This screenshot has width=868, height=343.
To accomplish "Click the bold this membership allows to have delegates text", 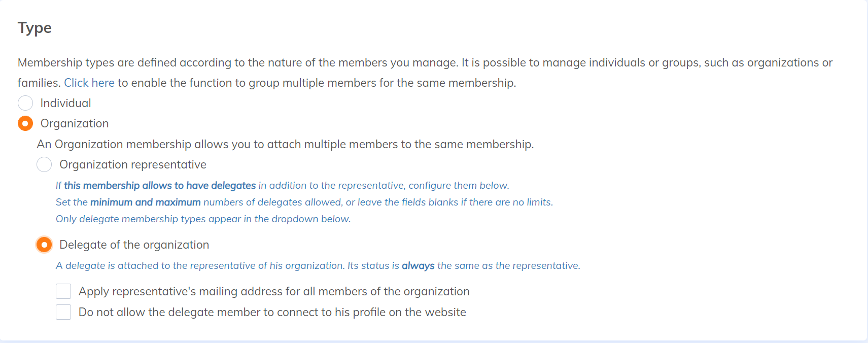I will click(160, 185).
